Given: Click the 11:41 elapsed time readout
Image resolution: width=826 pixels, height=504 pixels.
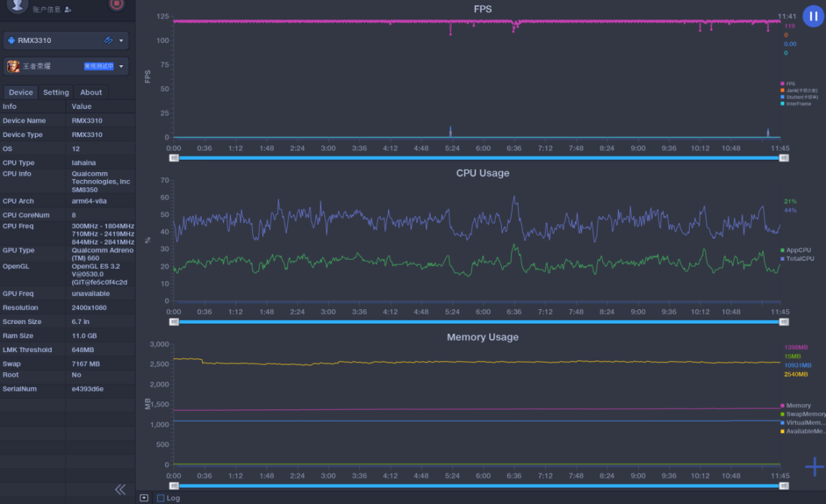Looking at the screenshot, I should click(x=787, y=16).
